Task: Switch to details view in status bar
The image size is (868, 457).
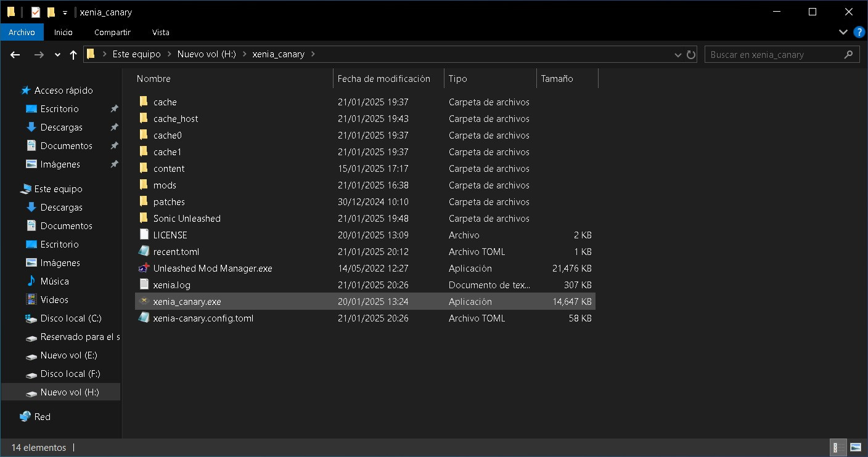Action: [838, 447]
